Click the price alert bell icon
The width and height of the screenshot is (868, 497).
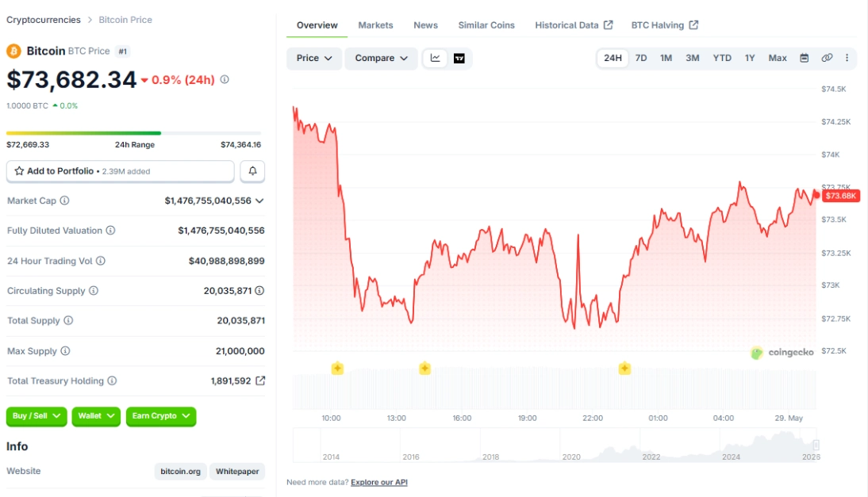pyautogui.click(x=252, y=171)
